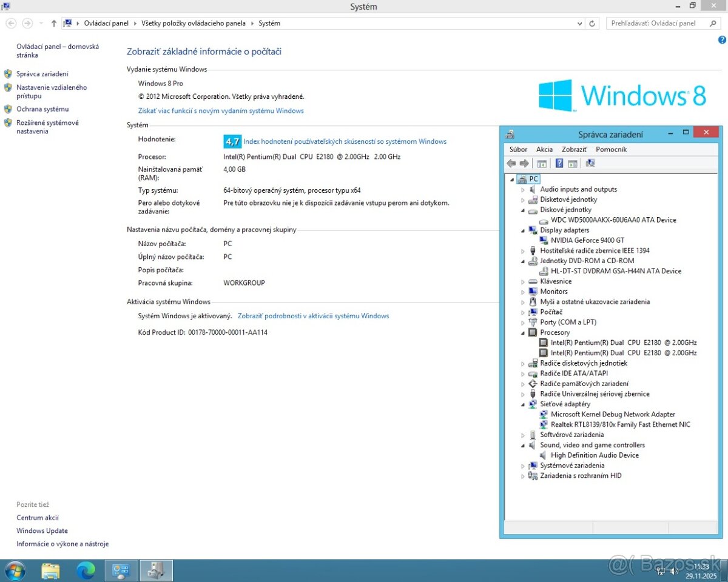728x582 pixels.
Task: Open the Správca zariadení link in sidebar
Action: 42,74
